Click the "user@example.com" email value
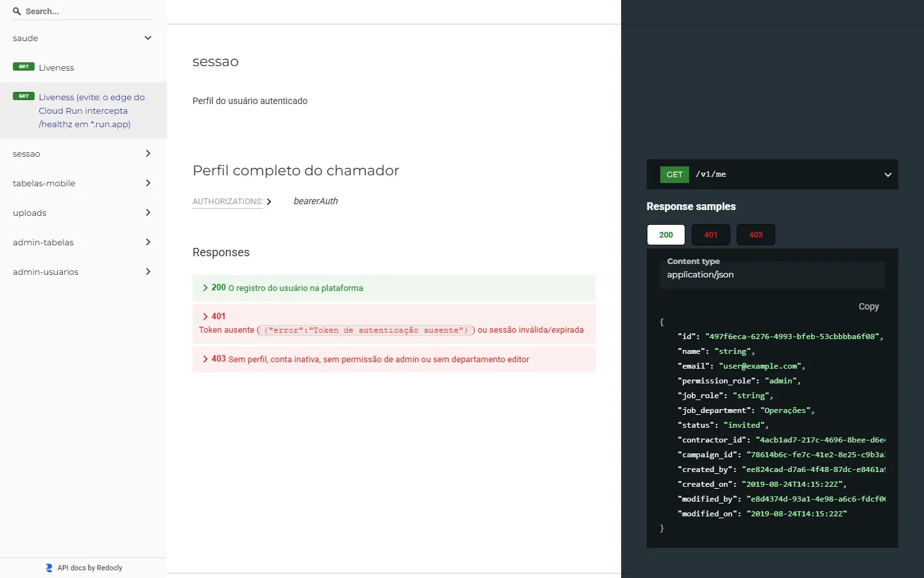Image resolution: width=924 pixels, height=578 pixels. tap(760, 366)
